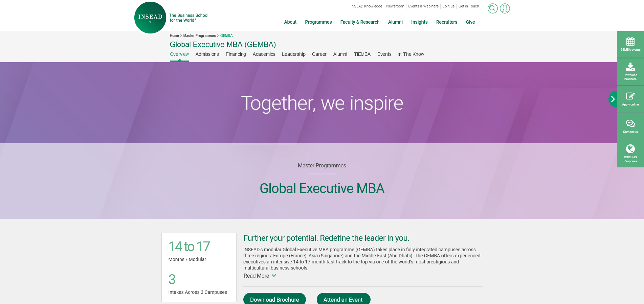Click the Home breadcrumb
Screen dimensions: 644x304
(x=174, y=36)
